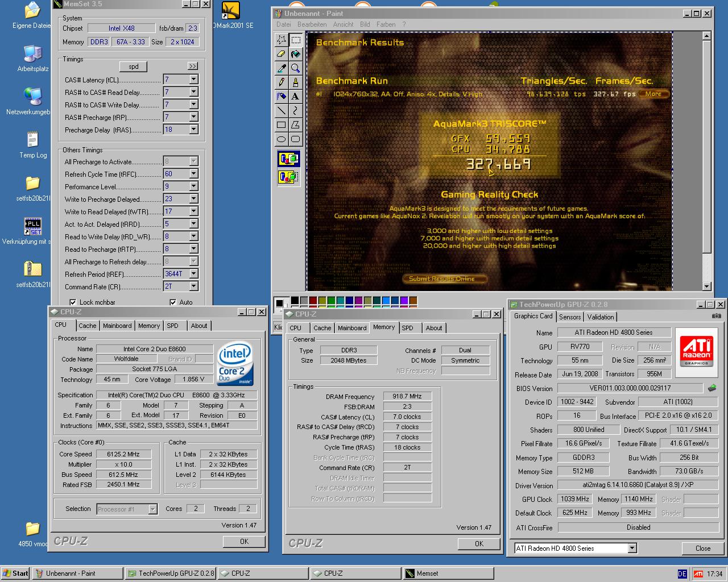The height and width of the screenshot is (582, 728).
Task: Open the Datei menu in Paint
Action: pos(284,24)
